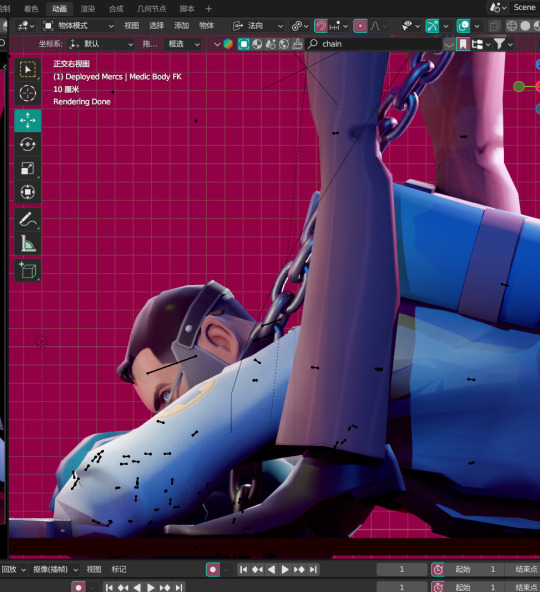Toggle viewport gizmos display

point(432,26)
